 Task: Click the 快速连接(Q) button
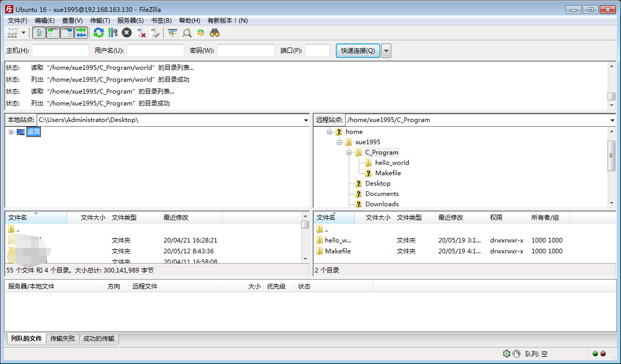pos(358,50)
